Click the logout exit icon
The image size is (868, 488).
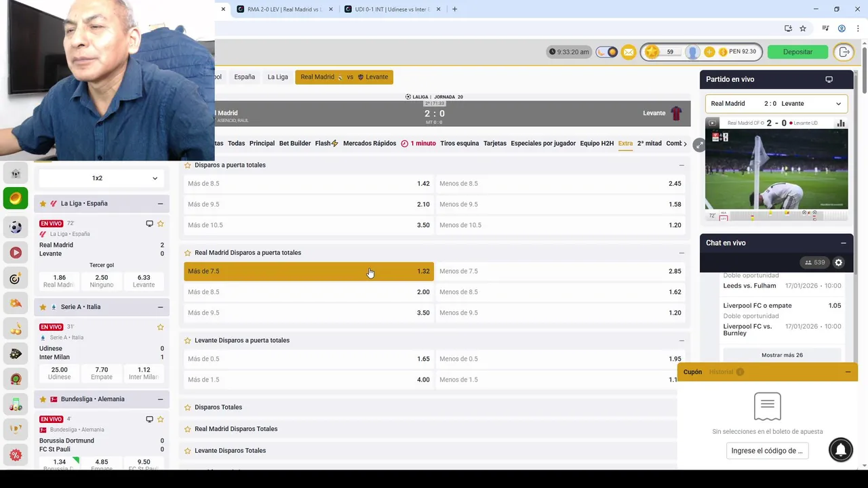pos(844,52)
